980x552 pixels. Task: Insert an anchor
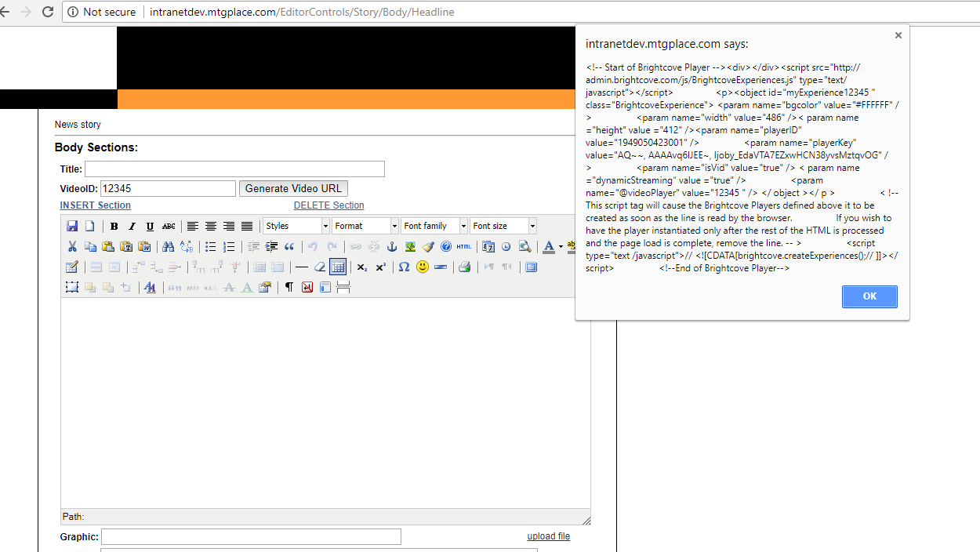click(x=392, y=246)
